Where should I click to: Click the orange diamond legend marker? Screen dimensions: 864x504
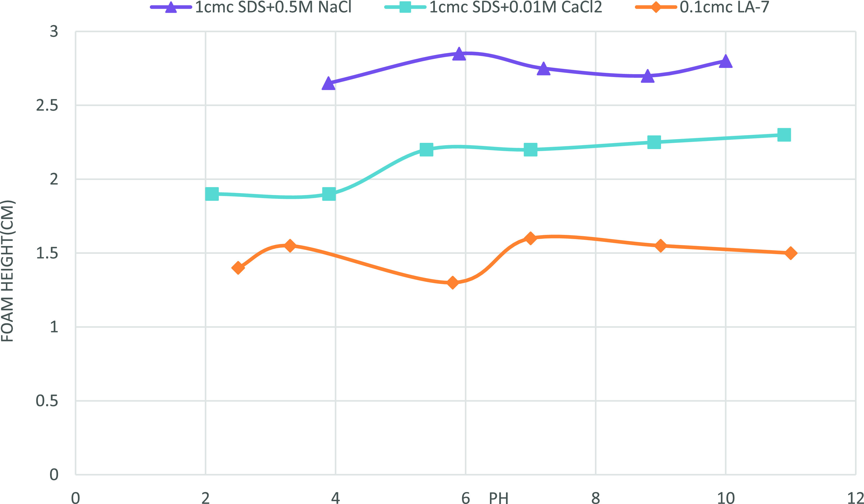(x=656, y=7)
